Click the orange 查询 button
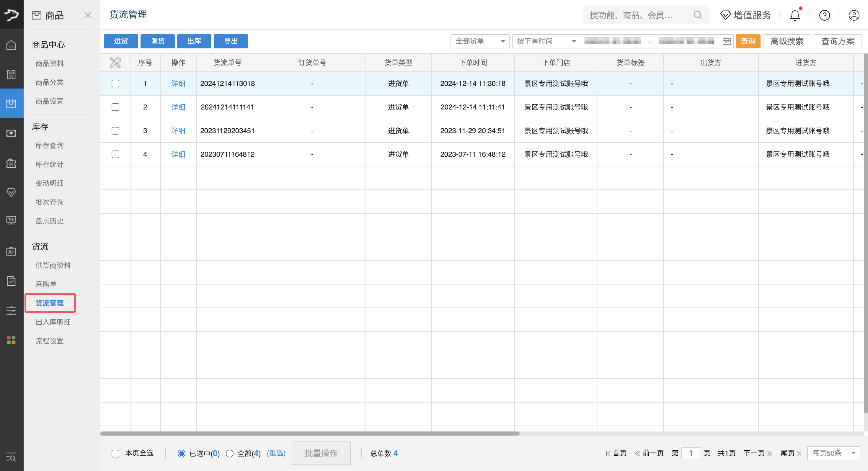Viewport: 868px width, 471px height. 748,41
